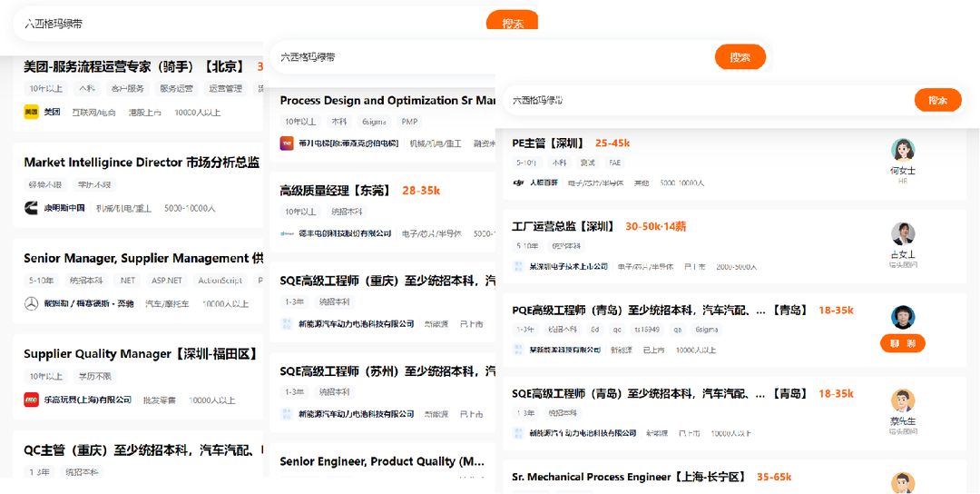Screen dimensions: 980x494
Task: Click the PMP tag in Process Design card
Action: tap(410, 122)
